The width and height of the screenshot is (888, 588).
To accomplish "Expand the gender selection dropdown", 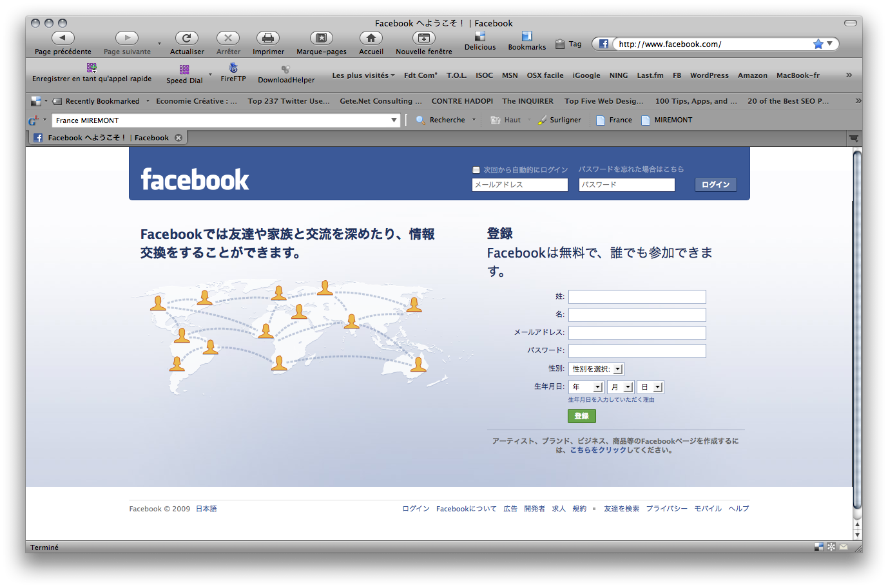I will point(596,369).
